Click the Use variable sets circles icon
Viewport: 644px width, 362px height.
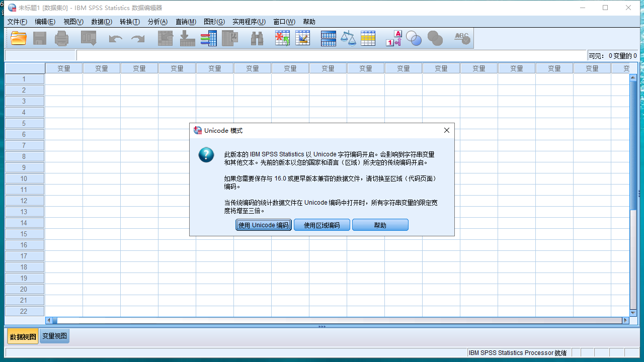click(x=414, y=38)
